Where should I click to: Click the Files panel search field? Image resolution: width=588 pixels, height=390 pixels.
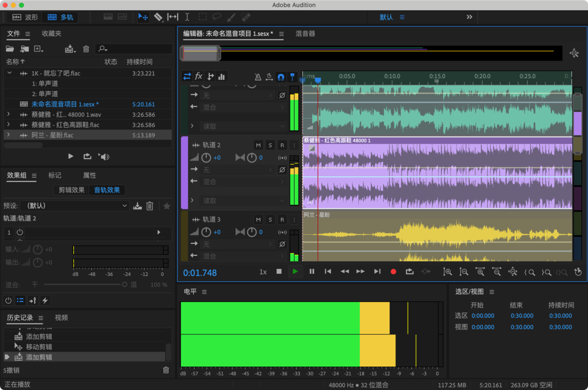[134, 49]
